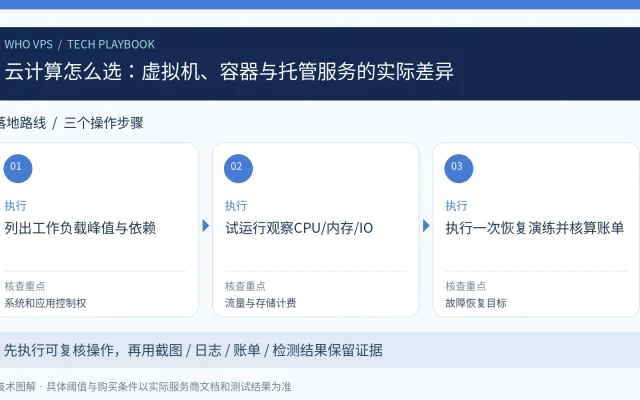The height and width of the screenshot is (400, 640).
Task: Click '系统和应用控制权' text
Action: tap(45, 303)
